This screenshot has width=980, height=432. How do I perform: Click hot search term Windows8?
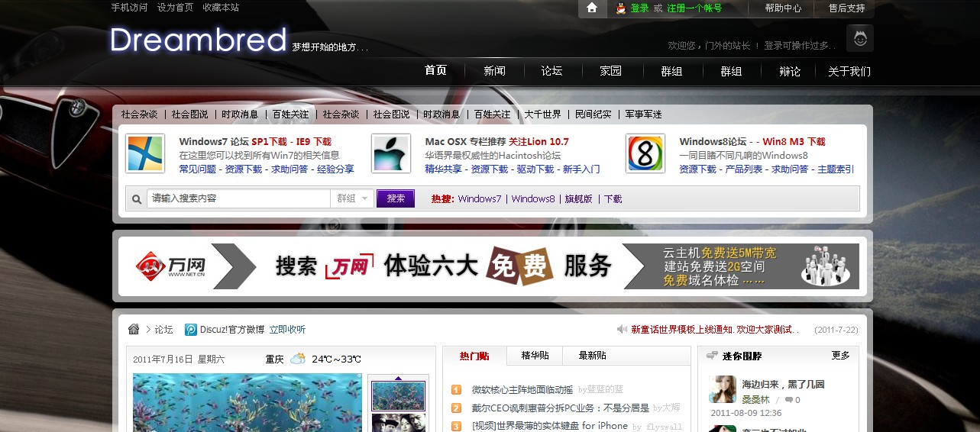coord(533,199)
